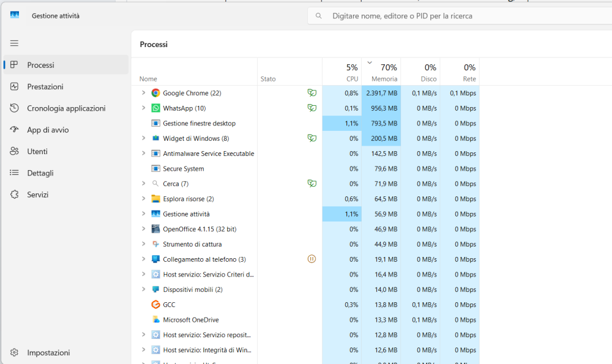
Task: Open the Processi page in sidebar
Action: pyautogui.click(x=66, y=65)
